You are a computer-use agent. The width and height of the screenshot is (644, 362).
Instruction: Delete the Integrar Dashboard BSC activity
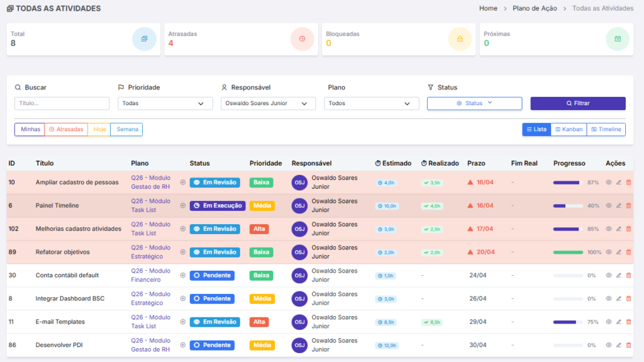628,298
